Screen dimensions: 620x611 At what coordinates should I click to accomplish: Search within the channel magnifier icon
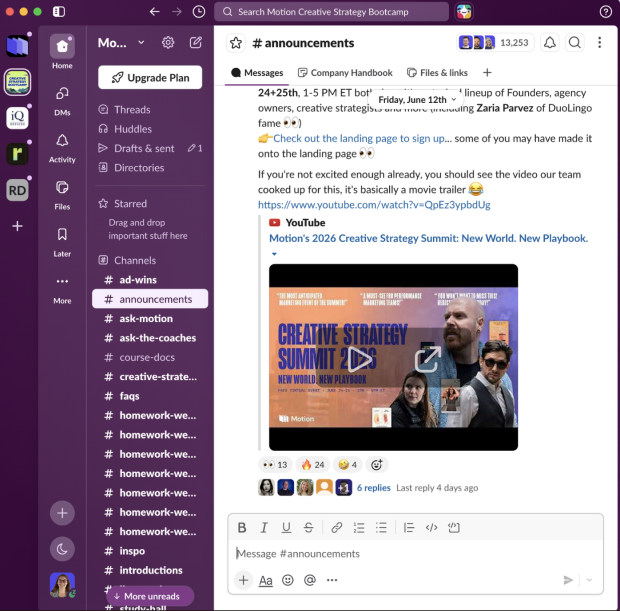[x=575, y=43]
